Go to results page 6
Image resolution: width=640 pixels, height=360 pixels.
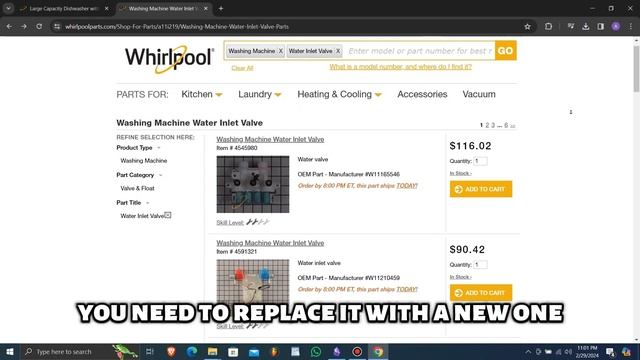click(x=506, y=125)
